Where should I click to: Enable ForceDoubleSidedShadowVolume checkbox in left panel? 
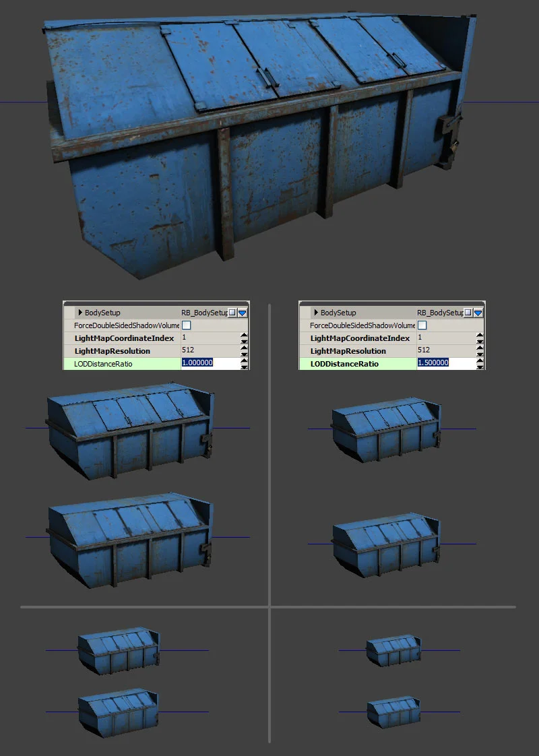(x=187, y=325)
